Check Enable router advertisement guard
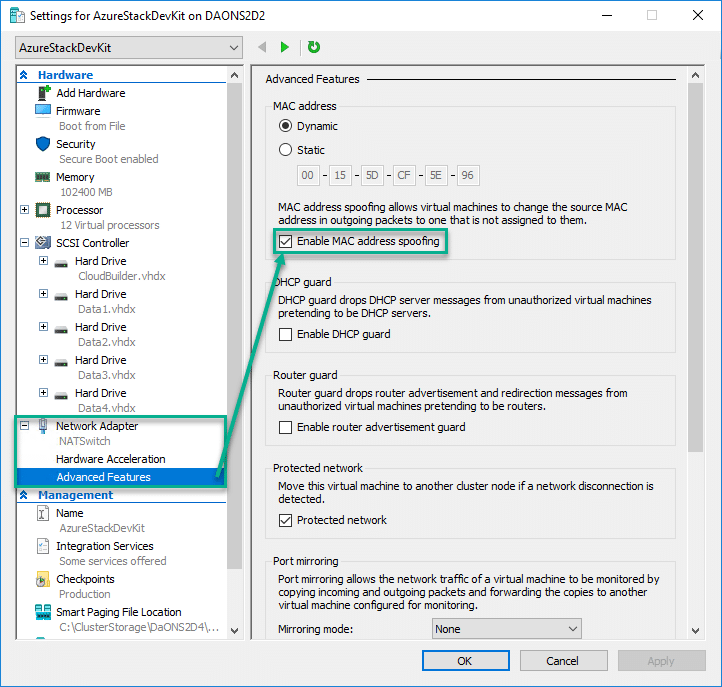 [285, 427]
